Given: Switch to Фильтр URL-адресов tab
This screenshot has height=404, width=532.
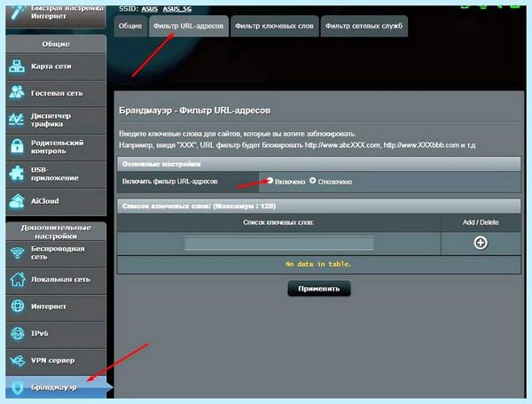Looking at the screenshot, I should click(189, 26).
